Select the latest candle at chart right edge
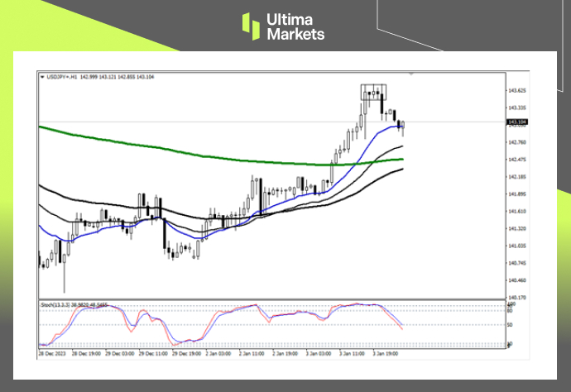Image resolution: width=571 pixels, height=392 pixels. click(x=402, y=127)
